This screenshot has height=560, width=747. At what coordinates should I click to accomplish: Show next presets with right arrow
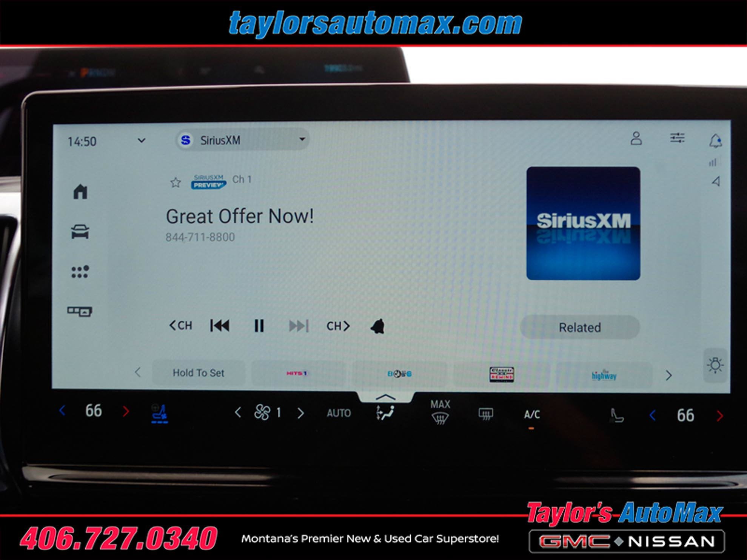click(668, 375)
